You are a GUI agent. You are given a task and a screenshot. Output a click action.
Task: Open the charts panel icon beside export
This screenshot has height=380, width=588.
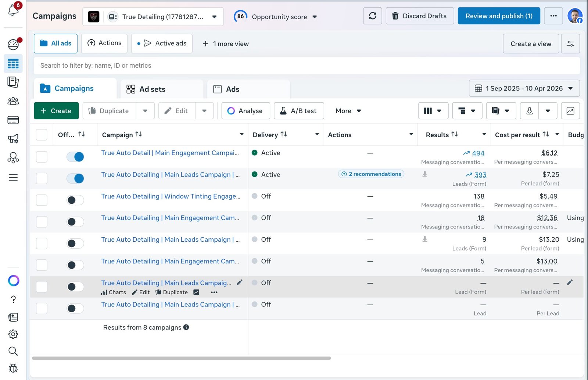tap(570, 111)
